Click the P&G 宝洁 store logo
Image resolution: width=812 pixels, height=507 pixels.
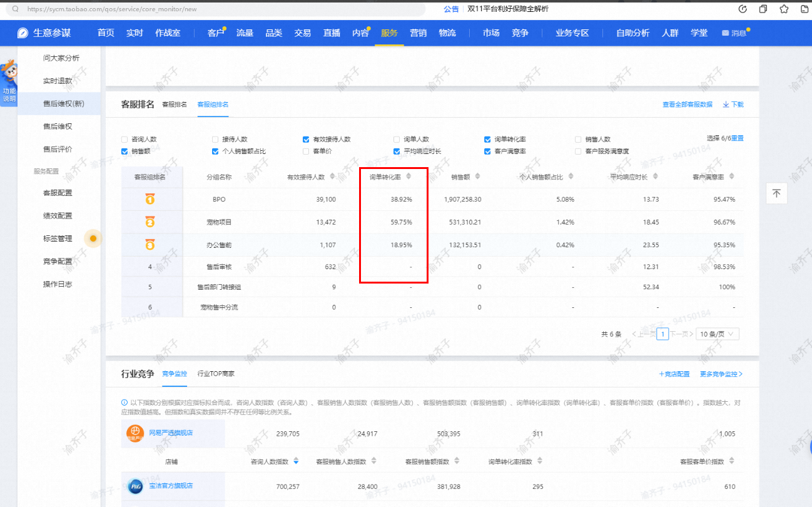tap(135, 486)
